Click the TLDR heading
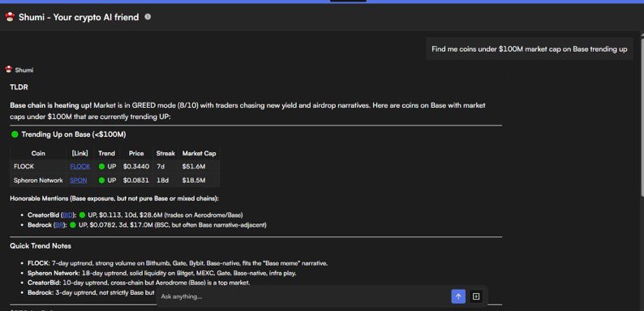Image resolution: width=644 pixels, height=311 pixels. [19, 87]
